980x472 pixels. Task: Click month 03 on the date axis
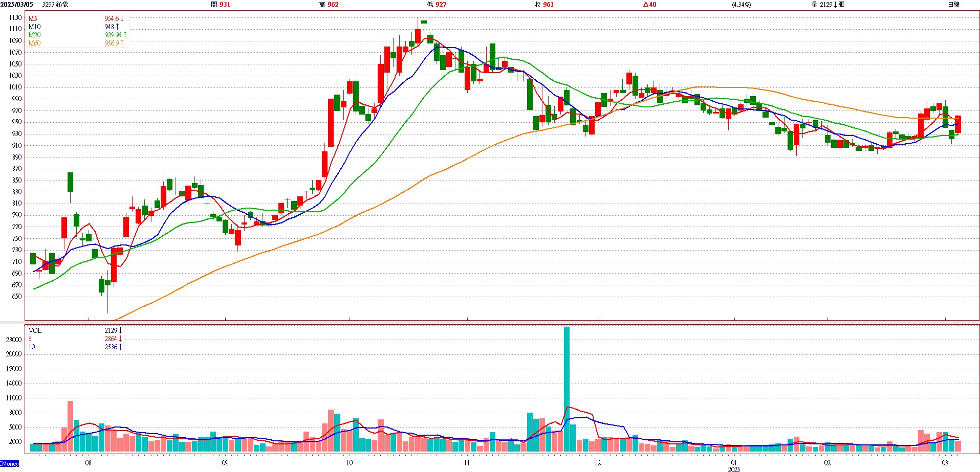[x=945, y=463]
